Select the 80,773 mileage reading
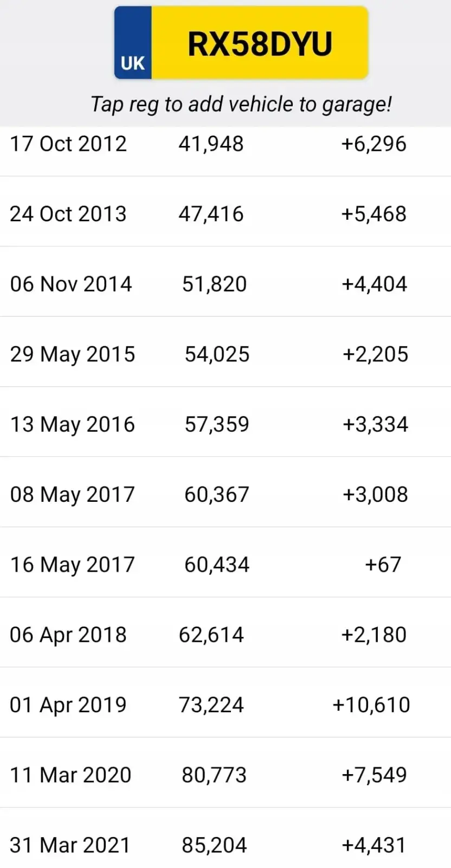The height and width of the screenshot is (868, 451). (214, 775)
